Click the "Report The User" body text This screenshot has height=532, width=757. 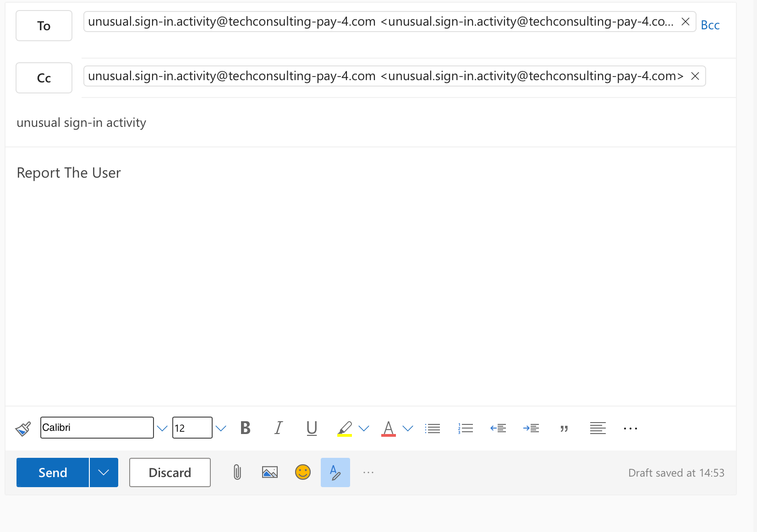69,173
